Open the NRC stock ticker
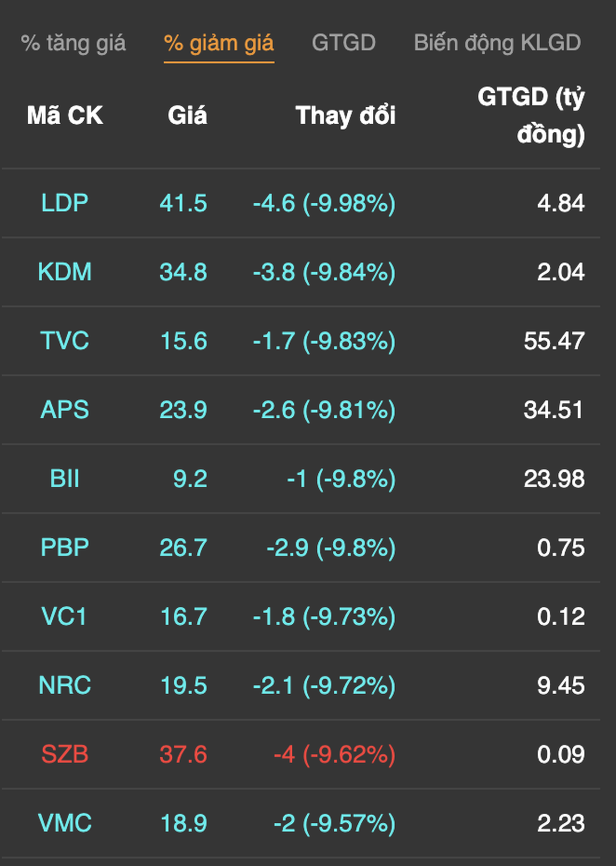 65,685
